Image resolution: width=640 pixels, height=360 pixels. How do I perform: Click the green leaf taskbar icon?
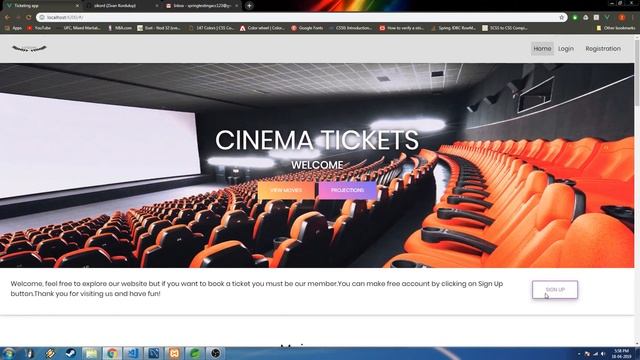click(x=195, y=353)
